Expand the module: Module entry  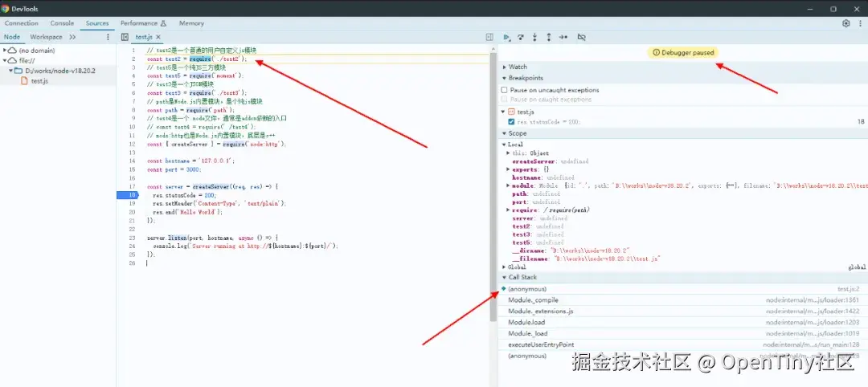(509, 185)
